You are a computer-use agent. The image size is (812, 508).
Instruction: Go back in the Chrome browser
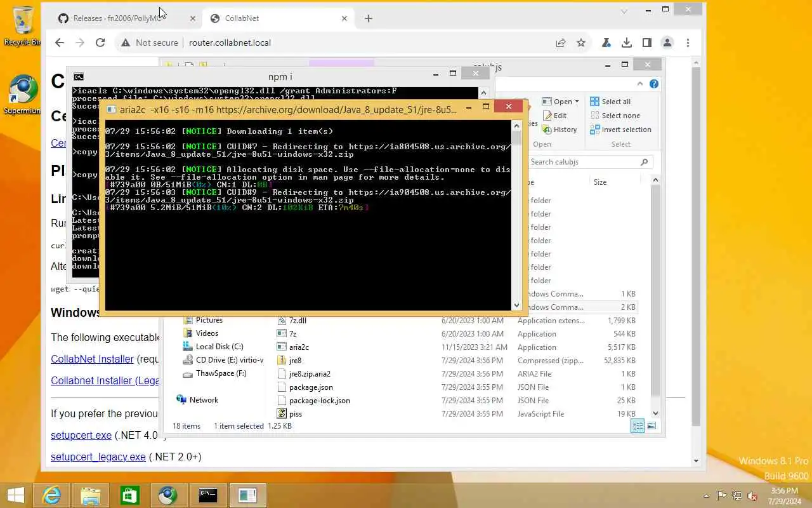pos(60,43)
